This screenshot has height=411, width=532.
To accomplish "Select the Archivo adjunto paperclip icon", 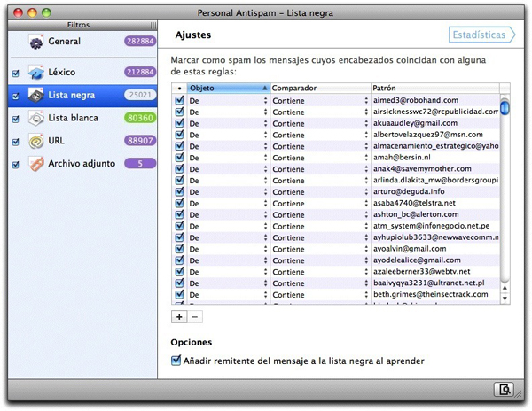I will click(36, 164).
